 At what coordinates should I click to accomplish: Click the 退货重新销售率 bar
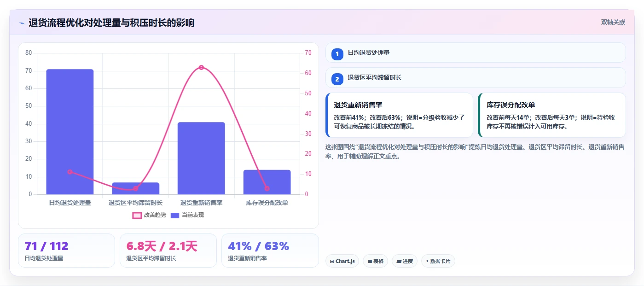(201, 158)
